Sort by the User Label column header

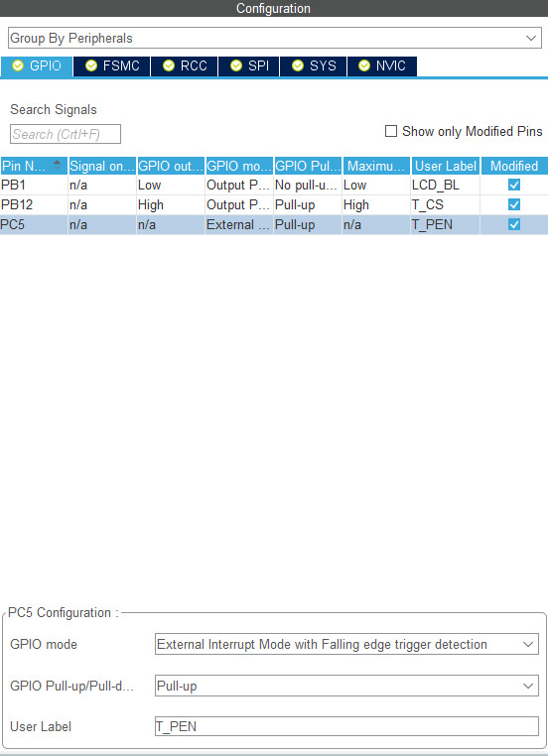(x=445, y=166)
